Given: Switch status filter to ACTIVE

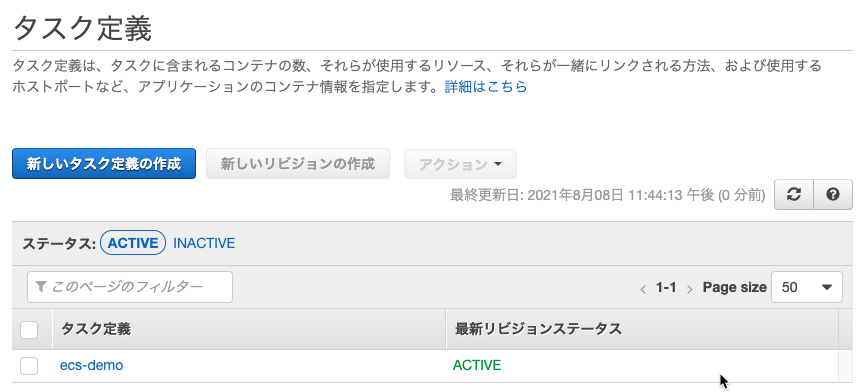Looking at the screenshot, I should click(133, 243).
